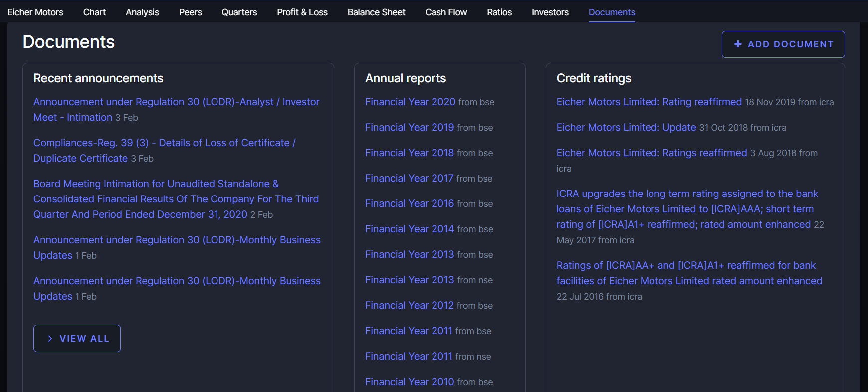
Task: Switch to the Balance Sheet tab
Action: 377,12
